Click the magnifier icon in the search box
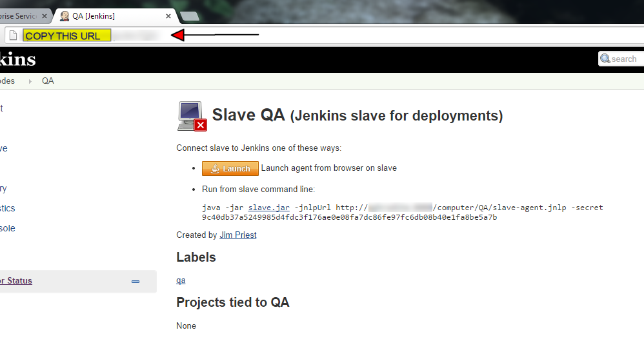Image resolution: width=644 pixels, height=359 pixels. [x=605, y=59]
